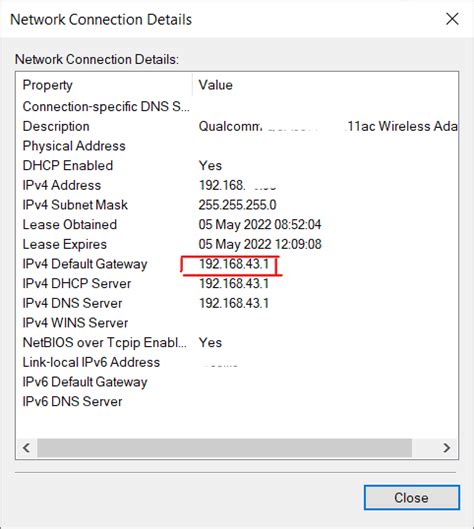Click the left scroll arrow
474x529 pixels.
tap(26, 448)
